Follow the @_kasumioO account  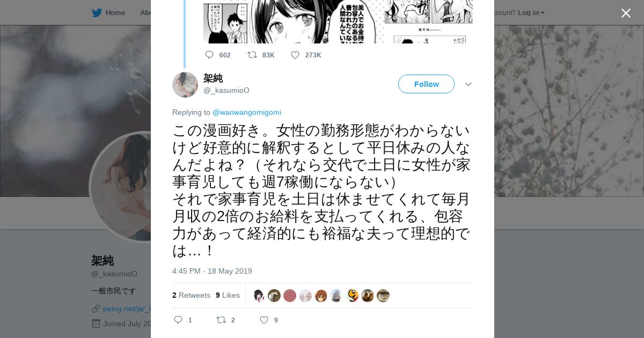(426, 84)
